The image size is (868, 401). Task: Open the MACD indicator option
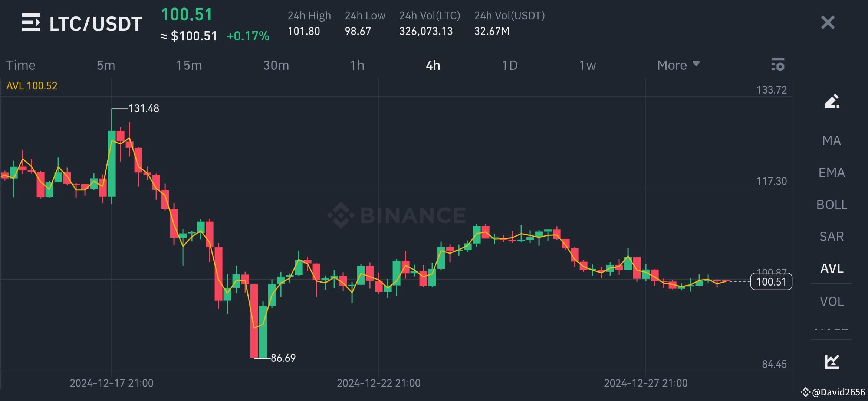[832, 330]
